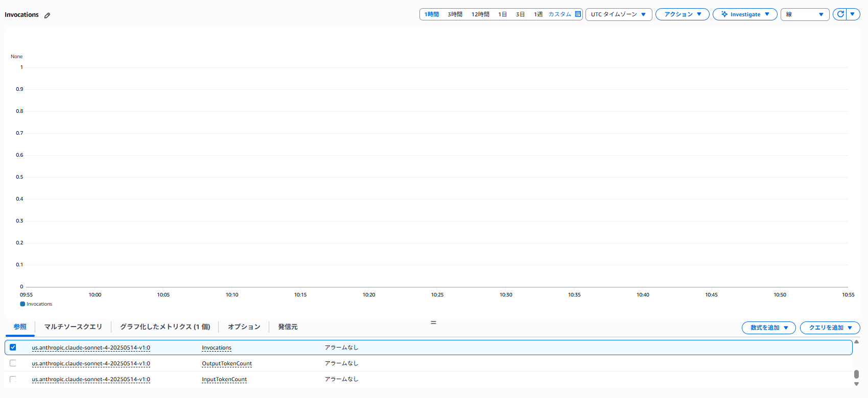The image size is (868, 398).
Task: Click the Invocations graph title text
Action: point(21,15)
